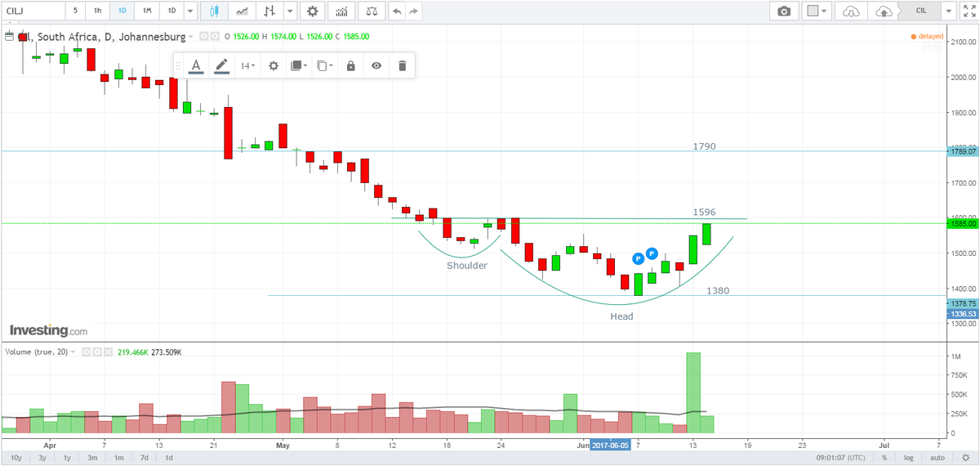Select the 1790 horizontal line label
The image size is (980, 466).
tap(704, 146)
